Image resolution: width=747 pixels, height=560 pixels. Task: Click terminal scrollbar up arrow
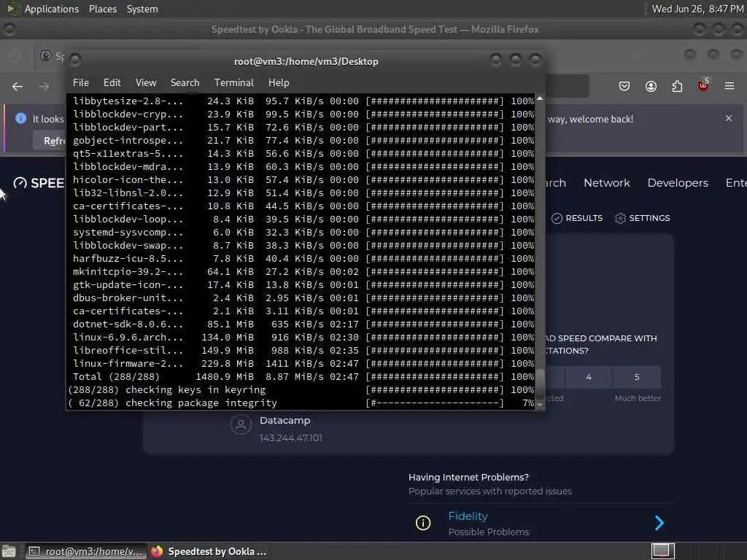539,98
